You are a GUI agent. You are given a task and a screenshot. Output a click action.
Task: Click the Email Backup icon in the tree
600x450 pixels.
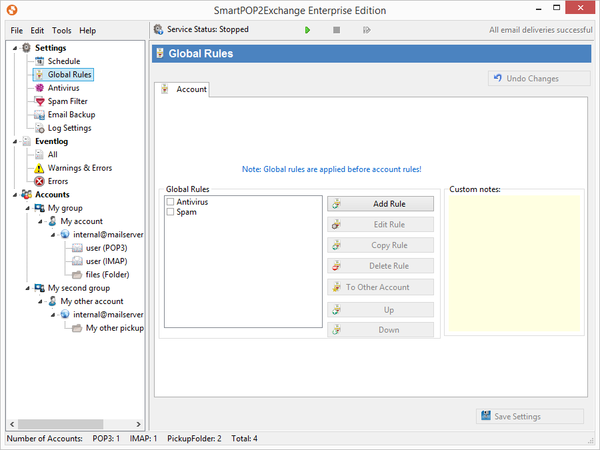(x=39, y=115)
